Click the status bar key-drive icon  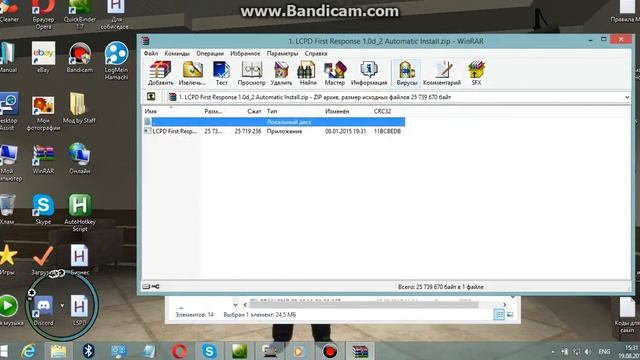point(151,287)
